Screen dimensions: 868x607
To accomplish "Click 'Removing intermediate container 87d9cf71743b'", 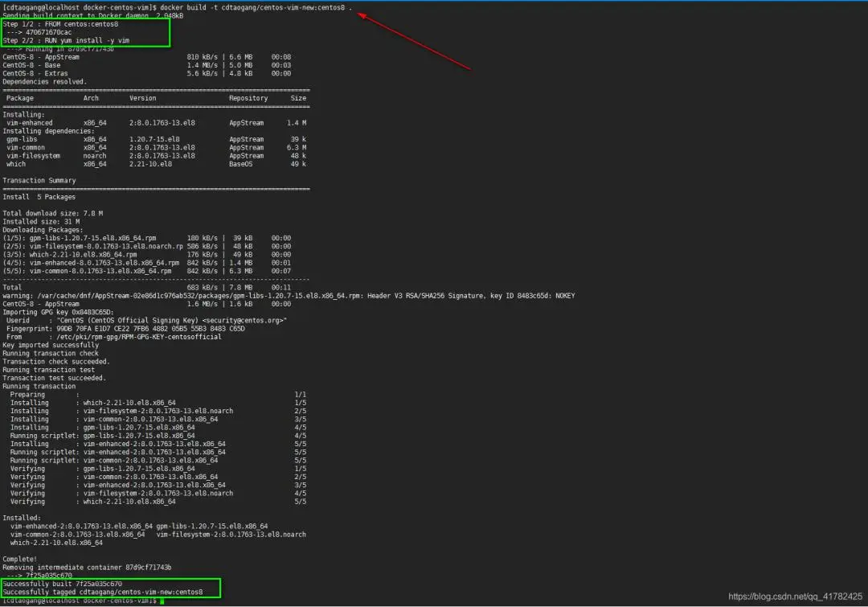I will 87,568.
